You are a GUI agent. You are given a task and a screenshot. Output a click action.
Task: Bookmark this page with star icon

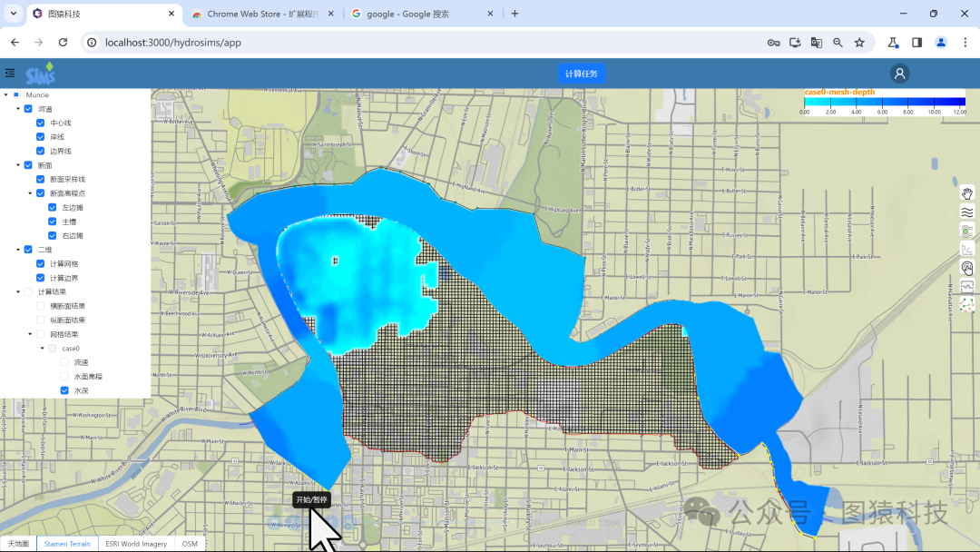coord(859,43)
